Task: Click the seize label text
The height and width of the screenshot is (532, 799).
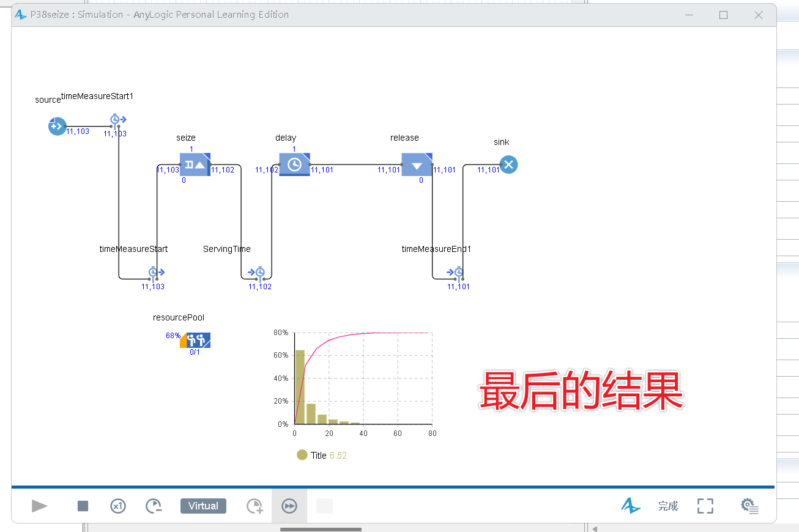Action: (186, 138)
